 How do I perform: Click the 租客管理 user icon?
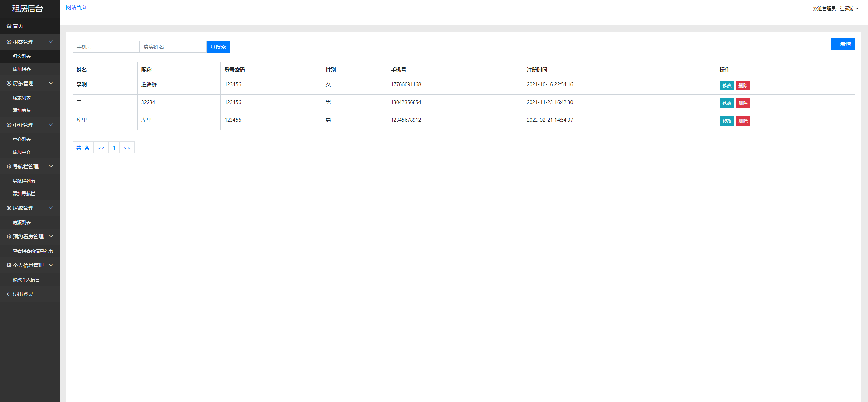coord(9,42)
